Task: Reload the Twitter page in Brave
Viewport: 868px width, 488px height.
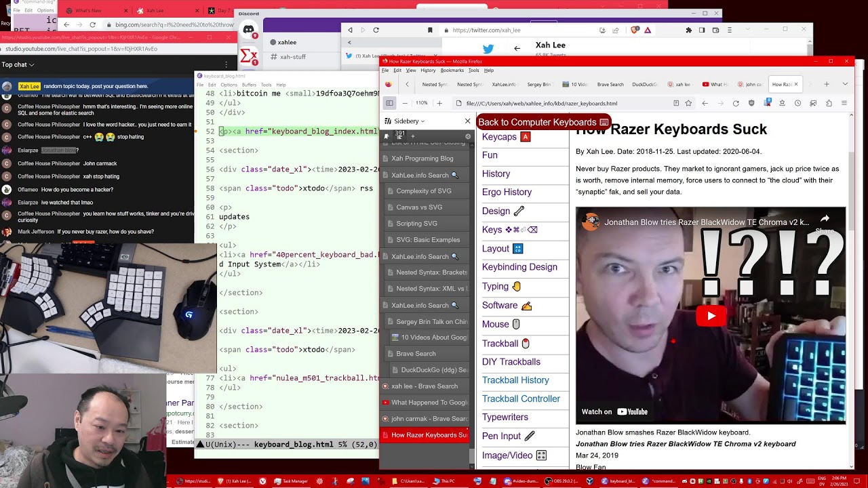Action: pos(376,30)
